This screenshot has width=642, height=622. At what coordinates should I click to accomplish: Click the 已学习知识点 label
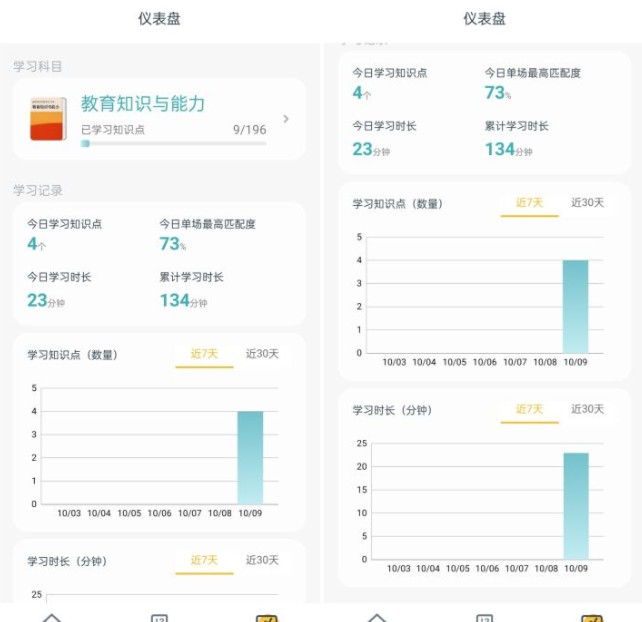click(113, 130)
